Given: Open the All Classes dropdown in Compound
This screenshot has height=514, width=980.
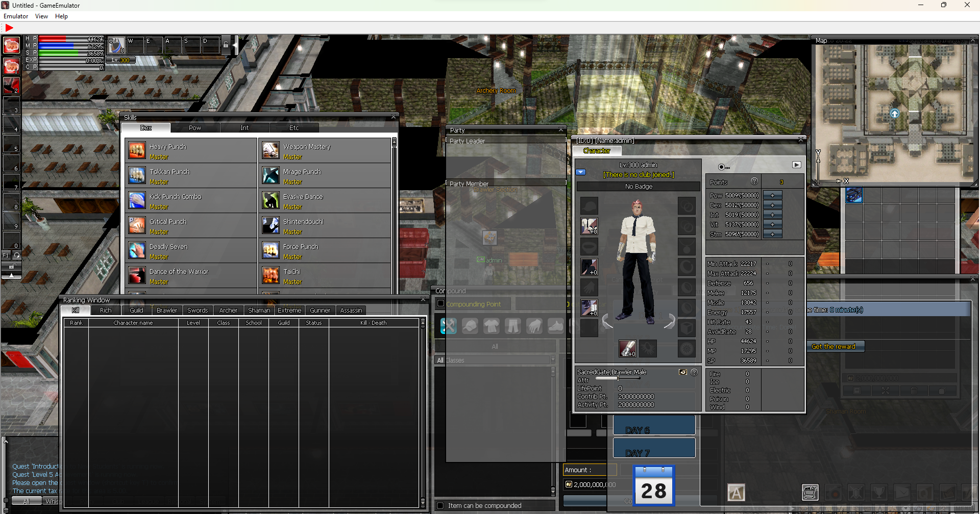Looking at the screenshot, I should coord(552,360).
